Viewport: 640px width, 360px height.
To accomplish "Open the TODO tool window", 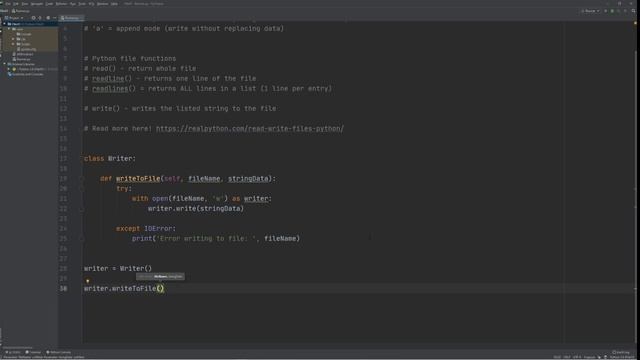I will click(13, 352).
